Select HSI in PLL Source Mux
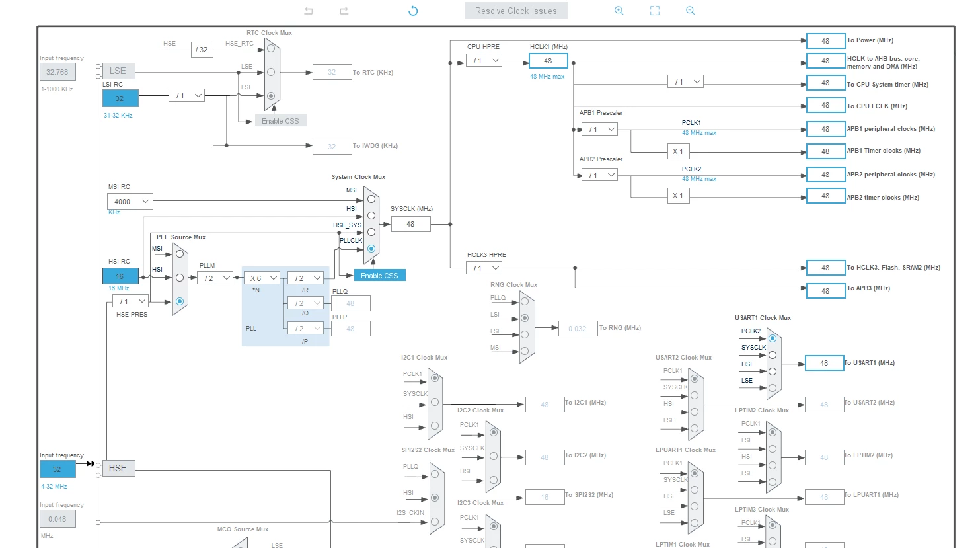This screenshot has width=980, height=548. coord(180,278)
